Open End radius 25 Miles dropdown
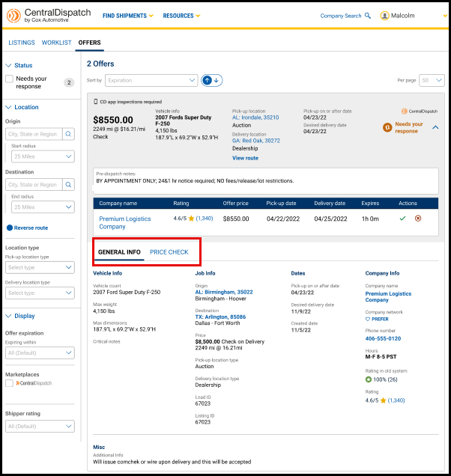 [43, 207]
